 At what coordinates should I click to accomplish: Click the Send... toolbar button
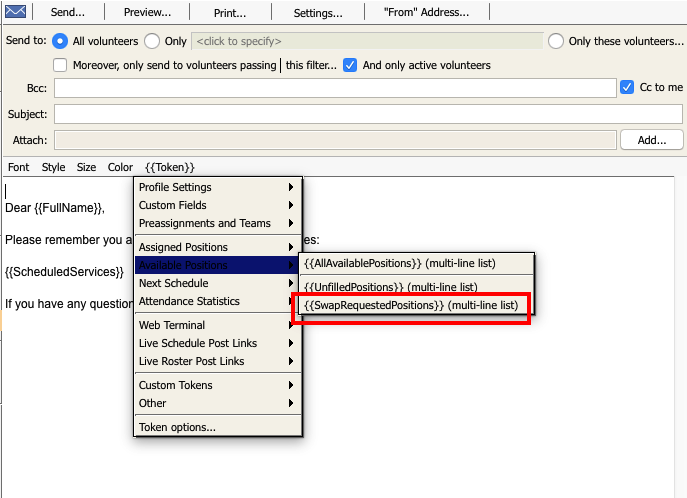67,13
